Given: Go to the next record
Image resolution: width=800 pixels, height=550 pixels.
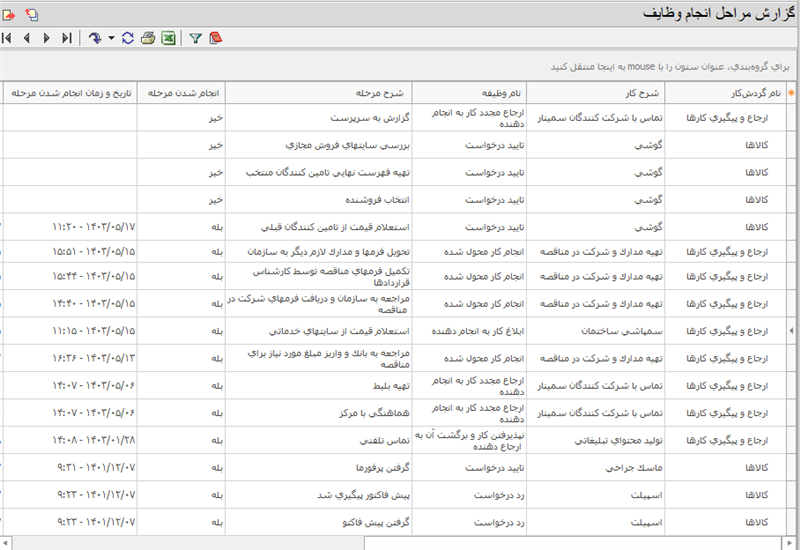Looking at the screenshot, I should point(46,38).
